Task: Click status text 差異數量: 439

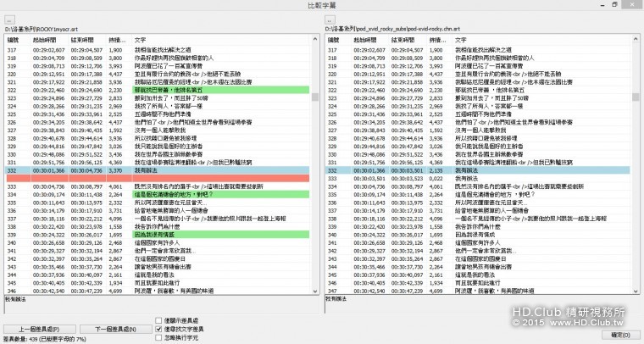Action: [x=45, y=339]
